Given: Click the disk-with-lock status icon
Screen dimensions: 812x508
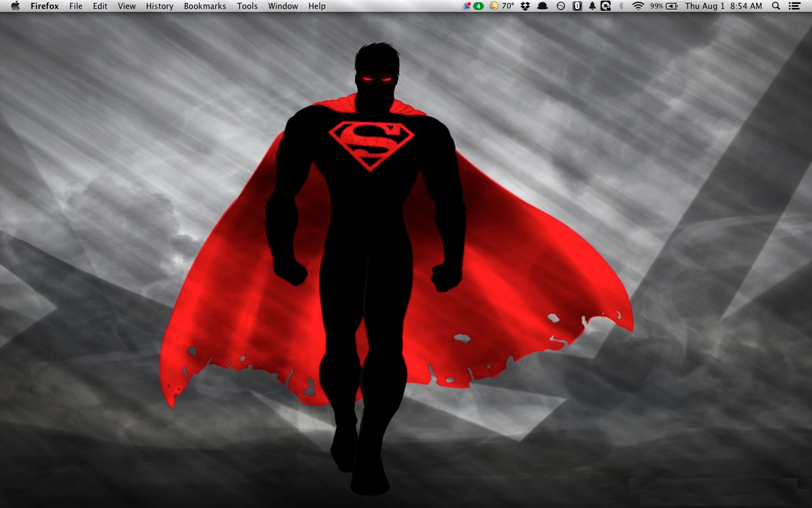Looking at the screenshot, I should (x=606, y=6).
